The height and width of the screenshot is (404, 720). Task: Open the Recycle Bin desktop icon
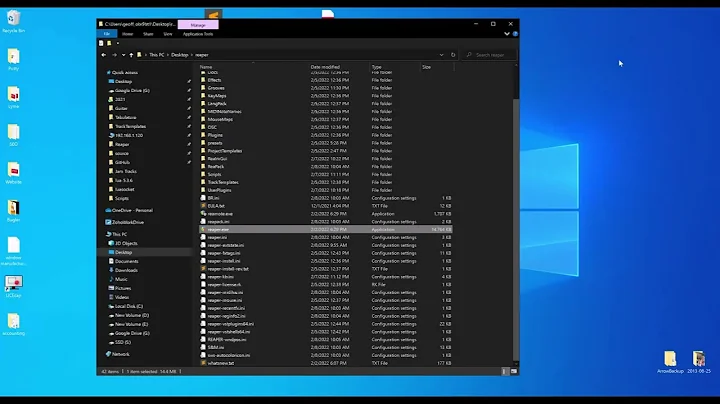point(13,21)
